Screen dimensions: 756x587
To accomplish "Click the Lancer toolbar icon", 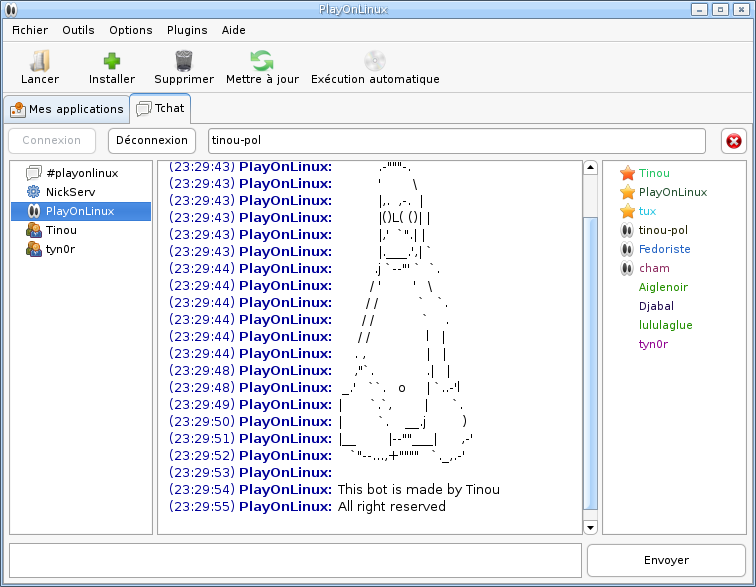I will [40, 61].
